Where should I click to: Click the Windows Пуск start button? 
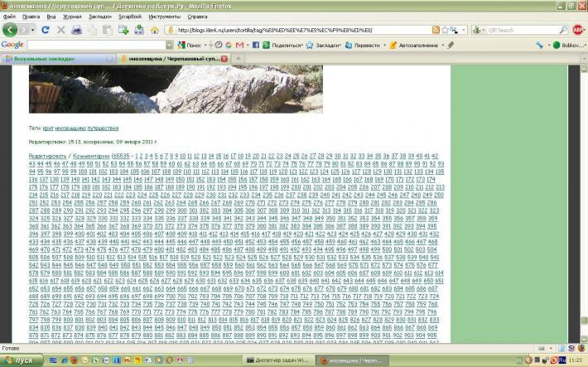point(22,360)
